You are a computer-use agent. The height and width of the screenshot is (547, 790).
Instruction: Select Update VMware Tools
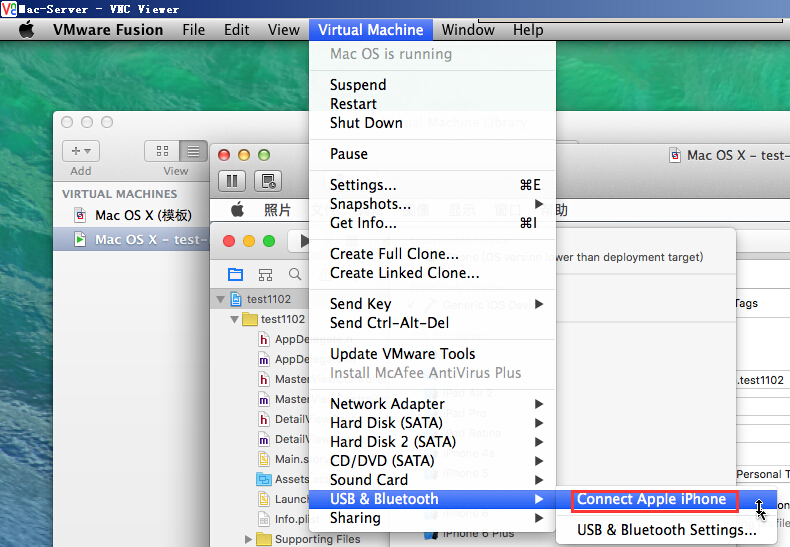(x=432, y=354)
